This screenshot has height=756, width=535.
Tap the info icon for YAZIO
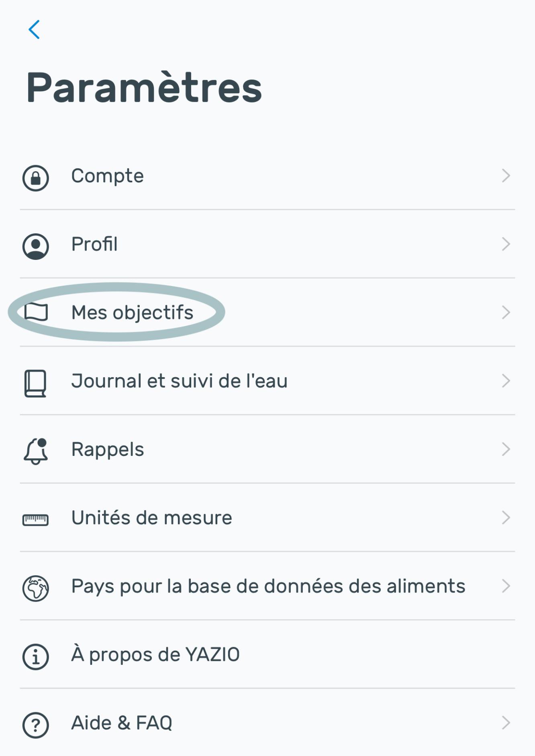click(x=36, y=657)
